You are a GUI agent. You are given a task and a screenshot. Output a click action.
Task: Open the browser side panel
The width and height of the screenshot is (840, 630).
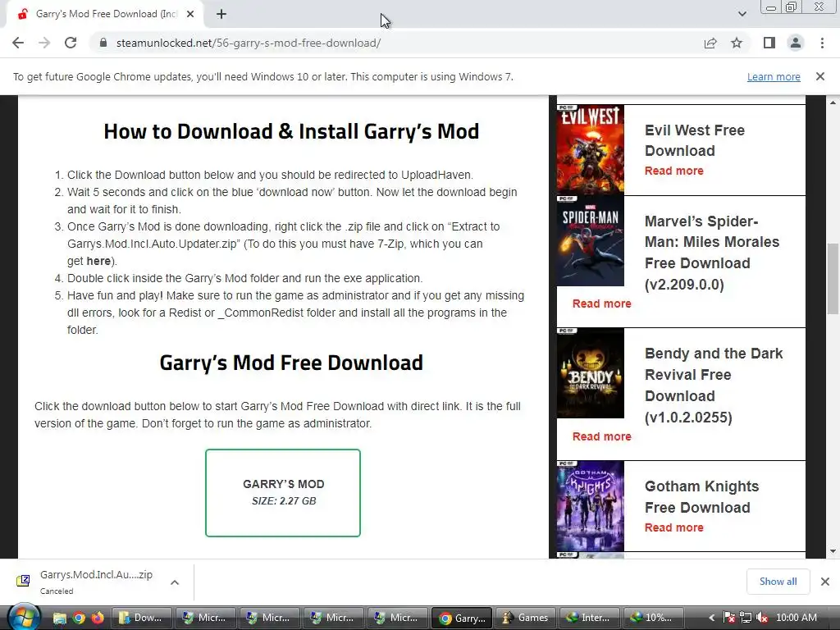(769, 43)
